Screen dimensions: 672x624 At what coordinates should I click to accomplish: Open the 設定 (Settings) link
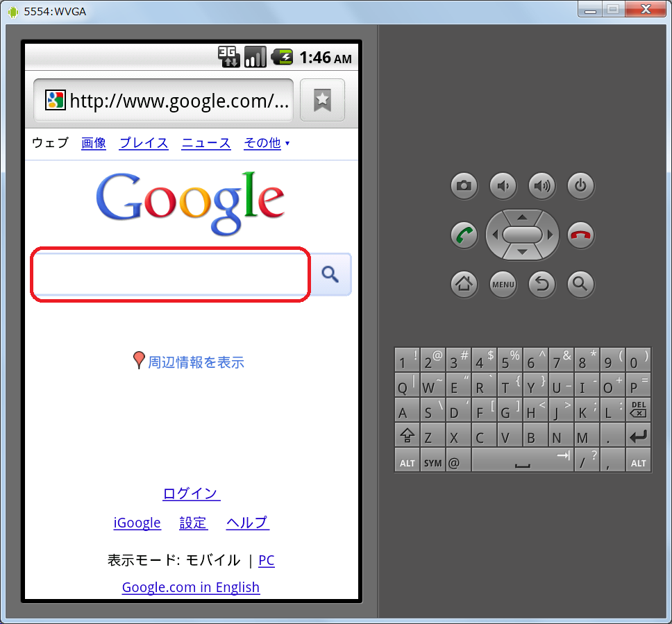[x=193, y=523]
